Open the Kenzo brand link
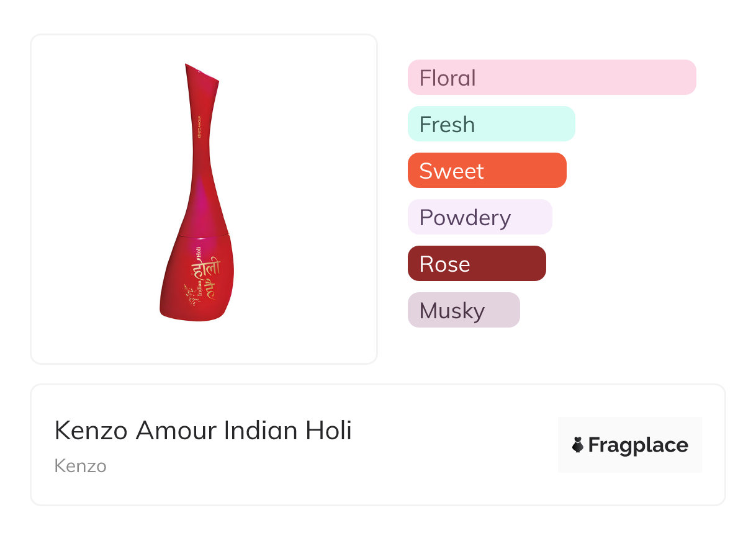 [80, 466]
